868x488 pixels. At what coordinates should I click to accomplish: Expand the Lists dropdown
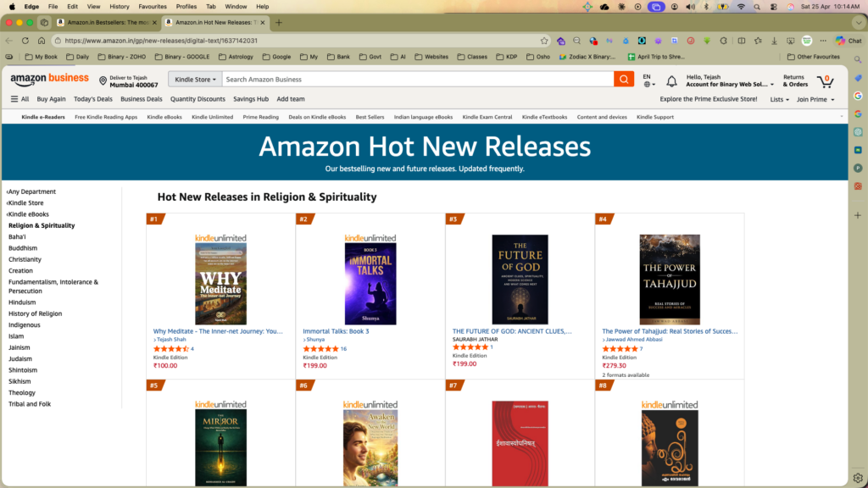click(x=779, y=99)
